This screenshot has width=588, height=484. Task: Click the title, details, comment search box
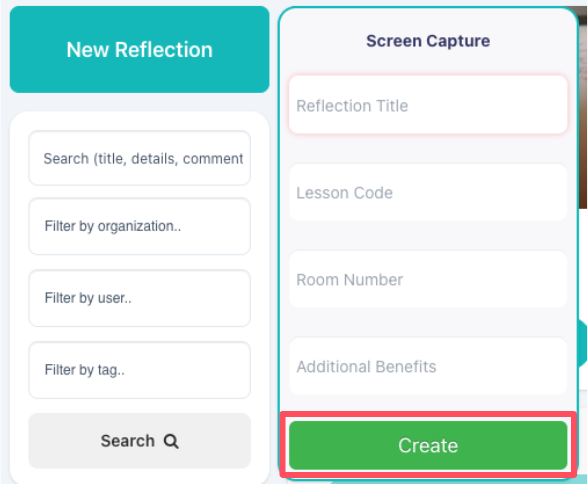(140, 158)
